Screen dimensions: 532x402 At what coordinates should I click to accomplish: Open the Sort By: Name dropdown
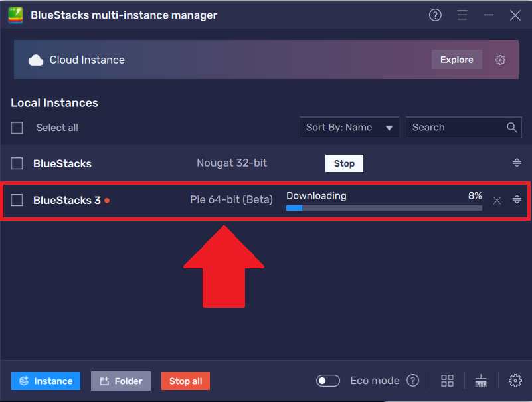click(x=349, y=127)
